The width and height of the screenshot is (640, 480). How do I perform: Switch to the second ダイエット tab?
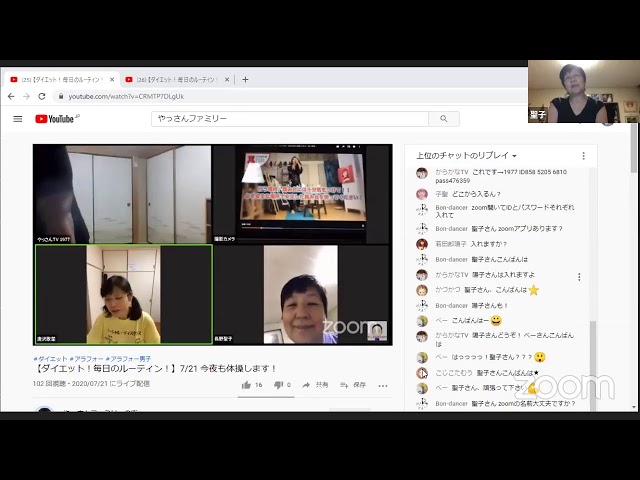[176, 80]
